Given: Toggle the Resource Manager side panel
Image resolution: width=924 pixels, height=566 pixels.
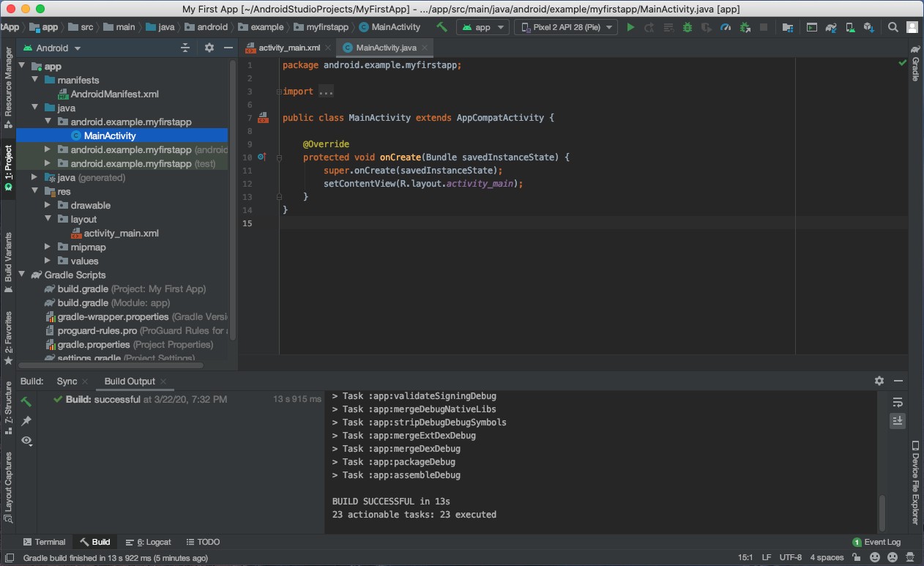Looking at the screenshot, I should pos(8,86).
